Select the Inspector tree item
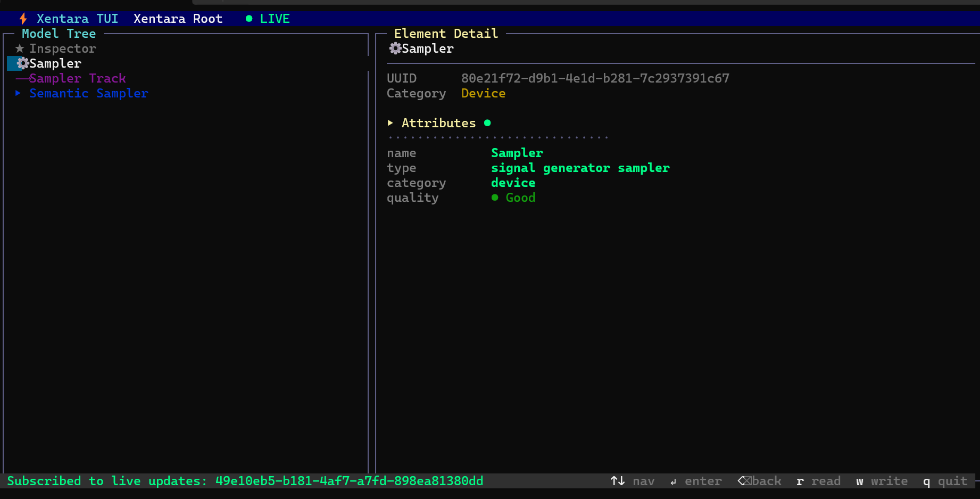Image resolution: width=980 pixels, height=499 pixels. 63,48
